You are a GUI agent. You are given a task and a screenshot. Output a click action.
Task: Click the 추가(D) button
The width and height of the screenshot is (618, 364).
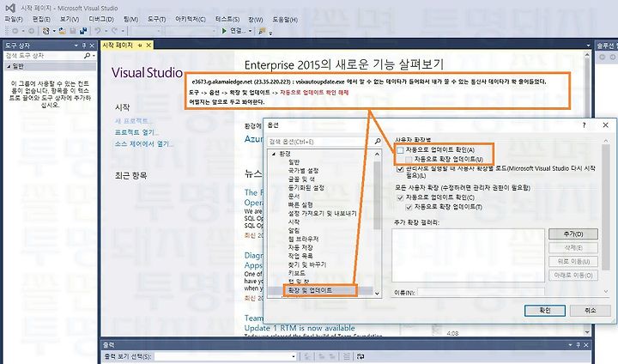pyautogui.click(x=573, y=234)
